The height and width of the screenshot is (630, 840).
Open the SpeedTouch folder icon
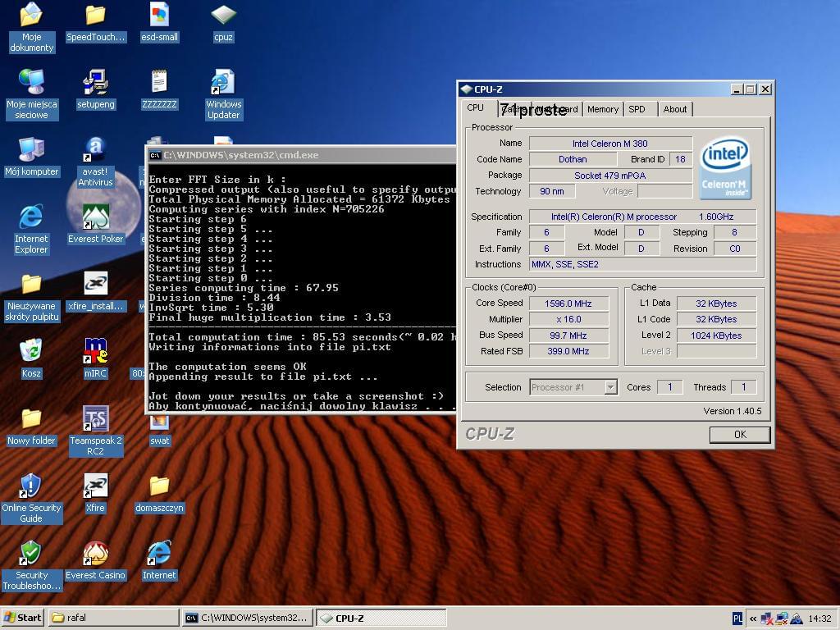(x=95, y=22)
